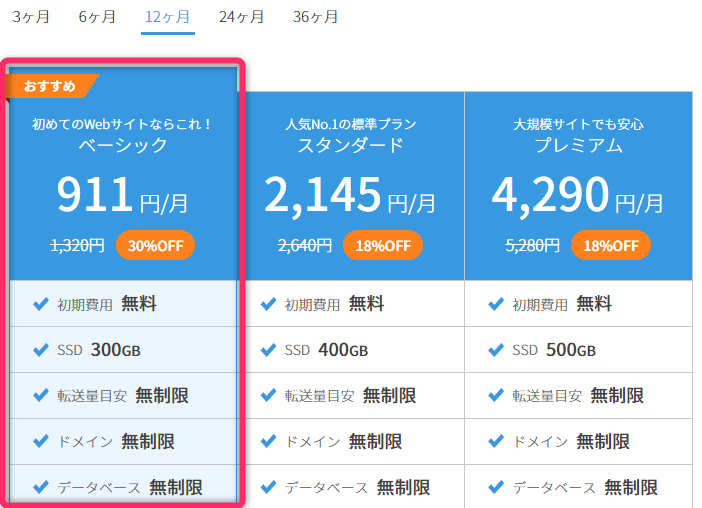This screenshot has width=702, height=508.
Task: Click the プレミアム plan name
Action: click(x=578, y=145)
